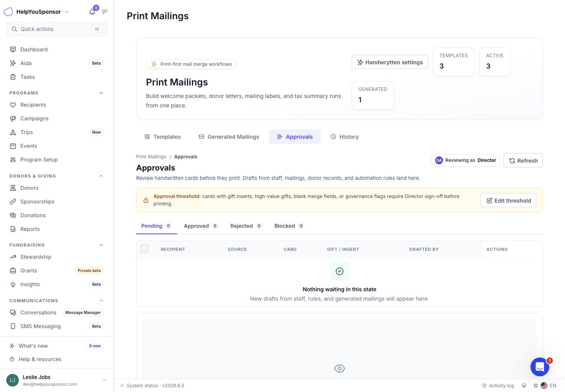Click the Trips tent icon
The image size is (565, 392).
[x=13, y=132]
